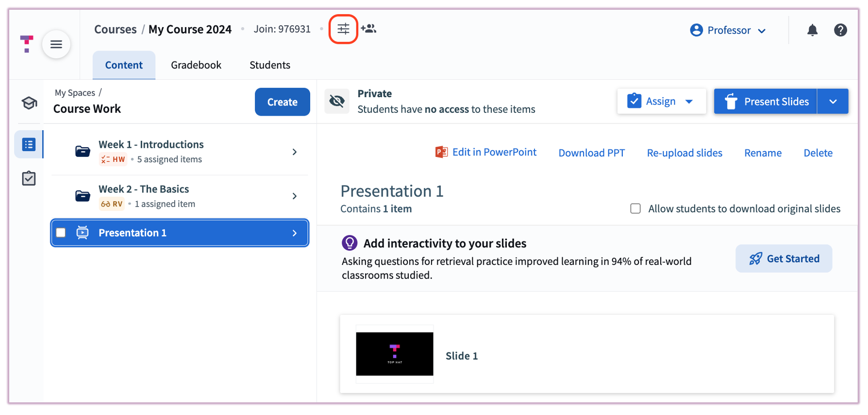Open the course settings sliders icon

click(343, 29)
